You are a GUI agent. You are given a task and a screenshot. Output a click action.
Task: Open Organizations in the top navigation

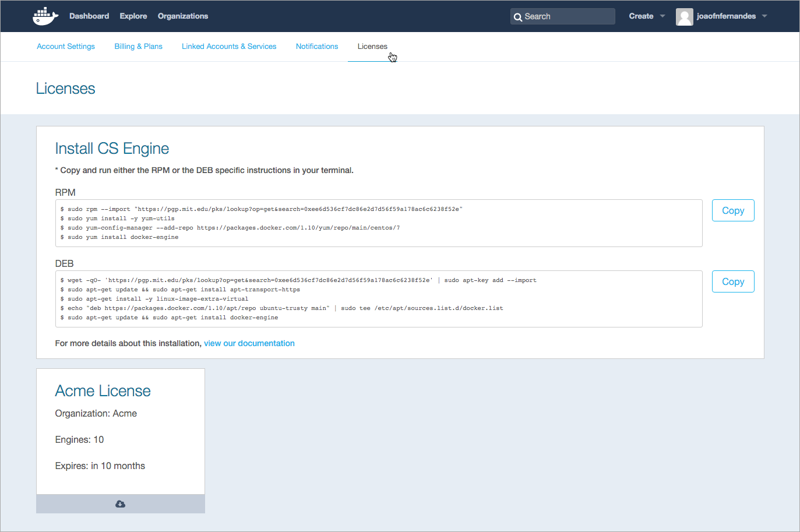183,16
